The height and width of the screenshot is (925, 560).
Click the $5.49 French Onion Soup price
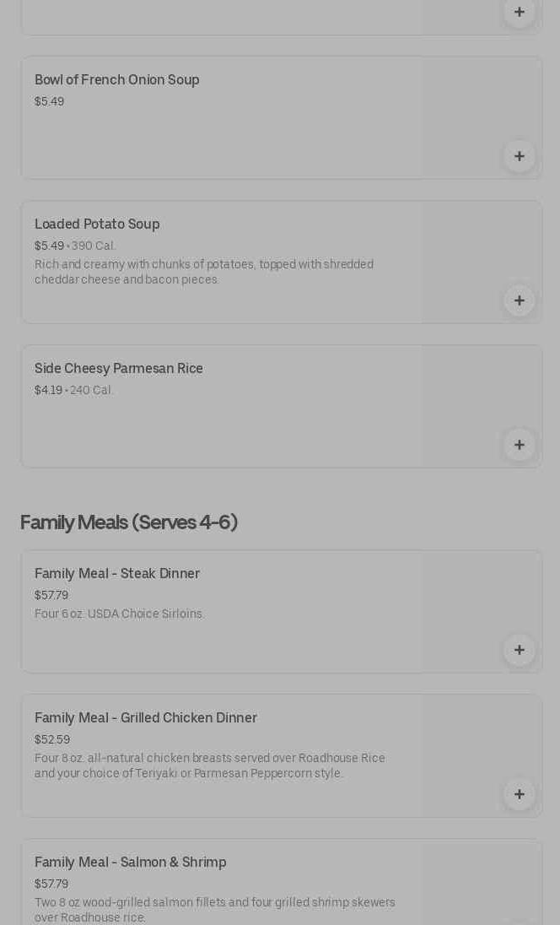point(49,101)
